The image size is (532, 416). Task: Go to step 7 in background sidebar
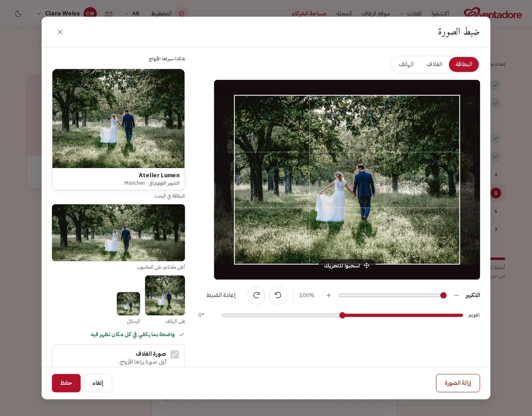pos(496,230)
